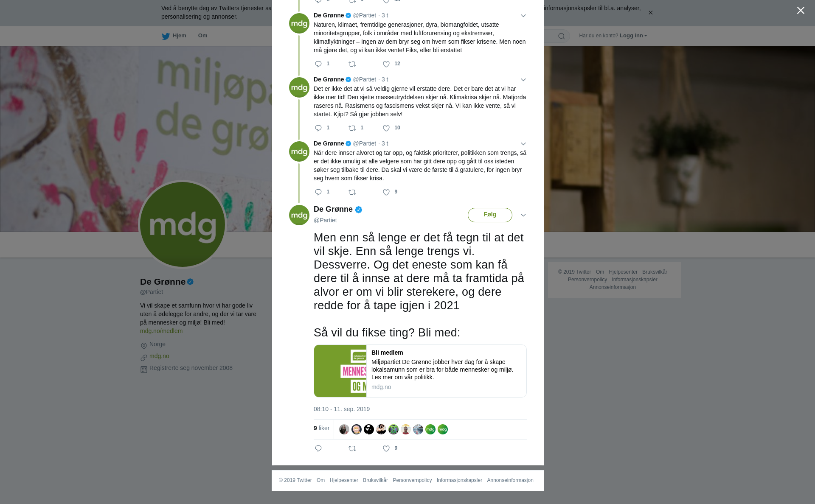The image size is (815, 504).
Task: Open chevron menu on 'Naturen, klimaet' tweet
Action: [x=523, y=16]
